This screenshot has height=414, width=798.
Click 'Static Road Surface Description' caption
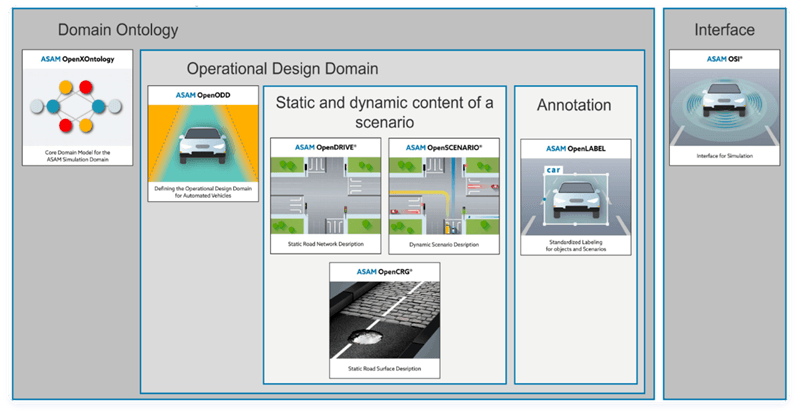(385, 368)
